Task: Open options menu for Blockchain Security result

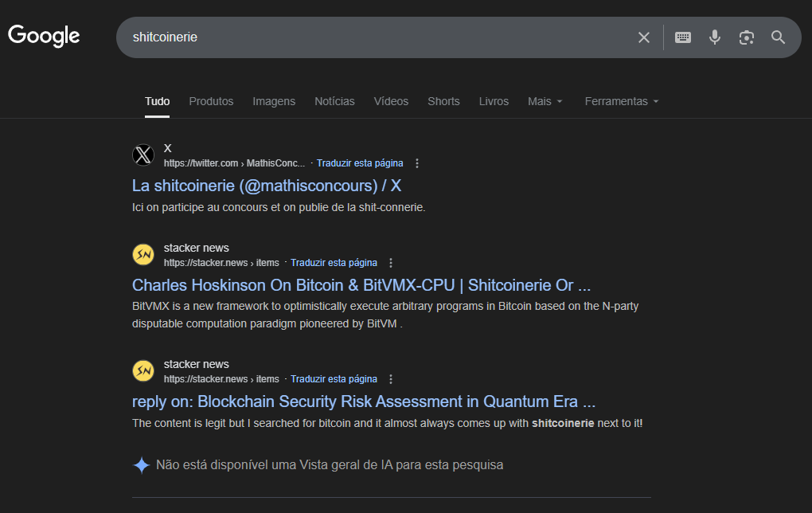Action: [391, 379]
